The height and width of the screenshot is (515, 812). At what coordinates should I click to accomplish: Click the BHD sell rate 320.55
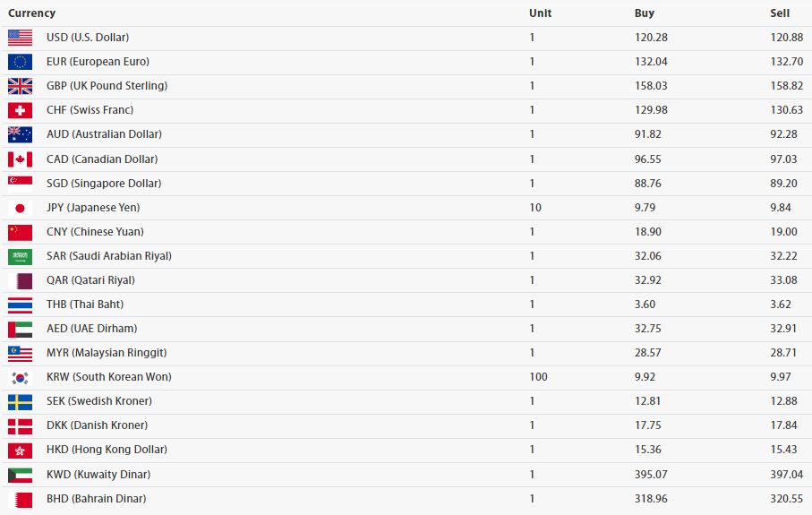(x=787, y=498)
